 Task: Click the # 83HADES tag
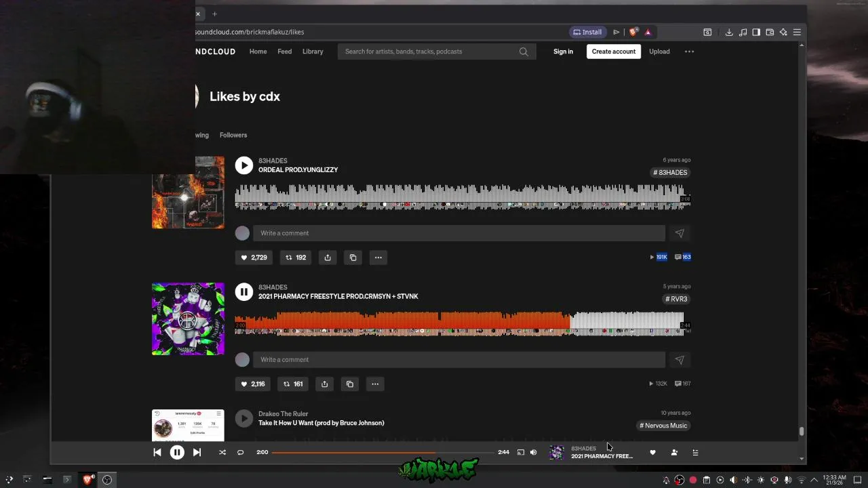click(x=670, y=172)
